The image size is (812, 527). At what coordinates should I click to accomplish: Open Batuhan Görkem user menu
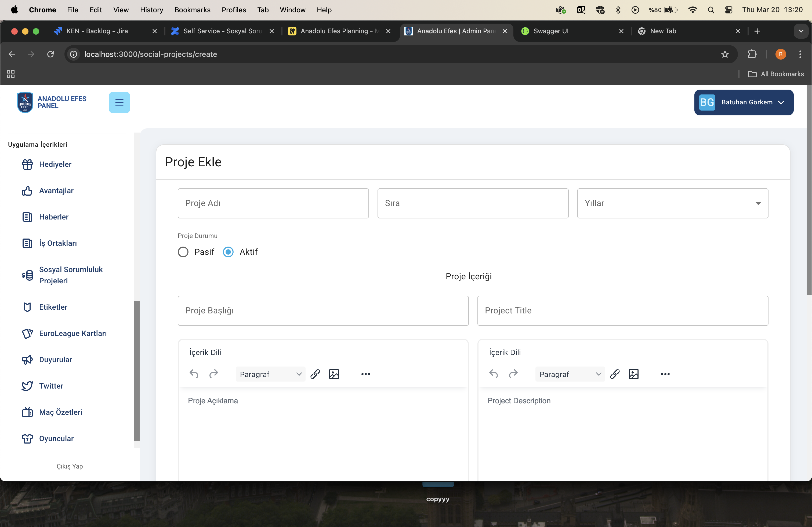pyautogui.click(x=744, y=102)
